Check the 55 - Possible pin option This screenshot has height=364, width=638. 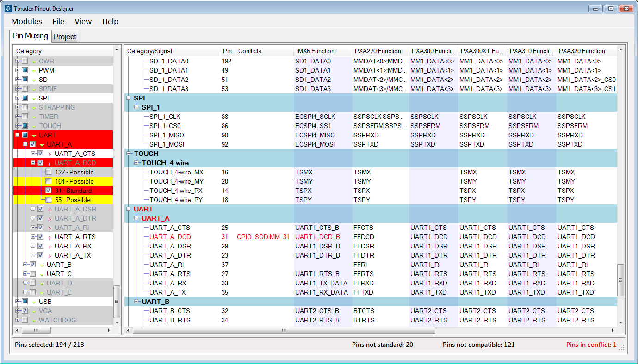(49, 200)
